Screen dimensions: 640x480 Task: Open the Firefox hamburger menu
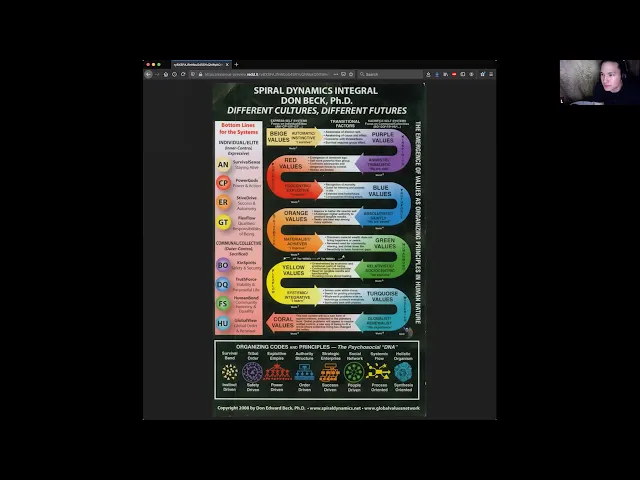coord(491,74)
